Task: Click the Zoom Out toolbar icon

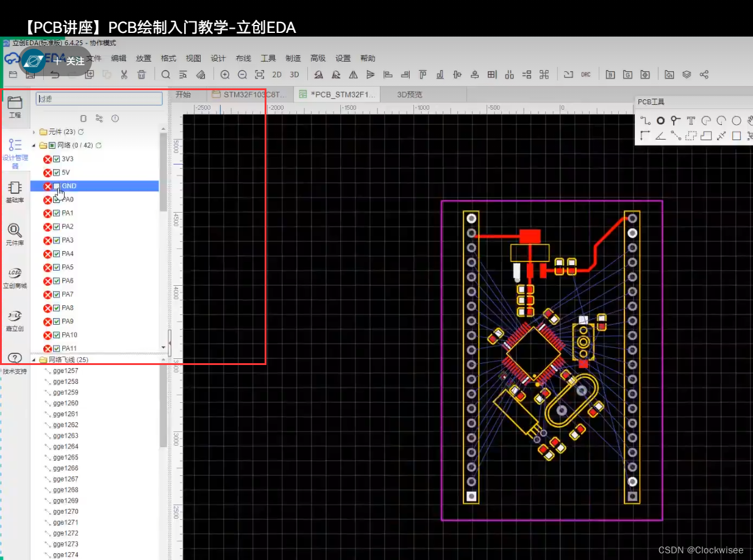Action: click(x=242, y=74)
